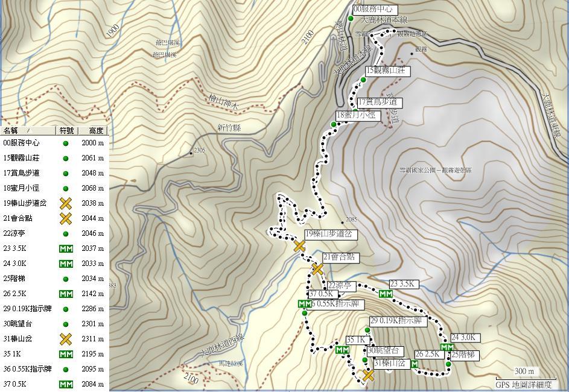Select 36 0.55K指示牌 waypoint row
This screenshot has height=392, width=569.
(54, 369)
